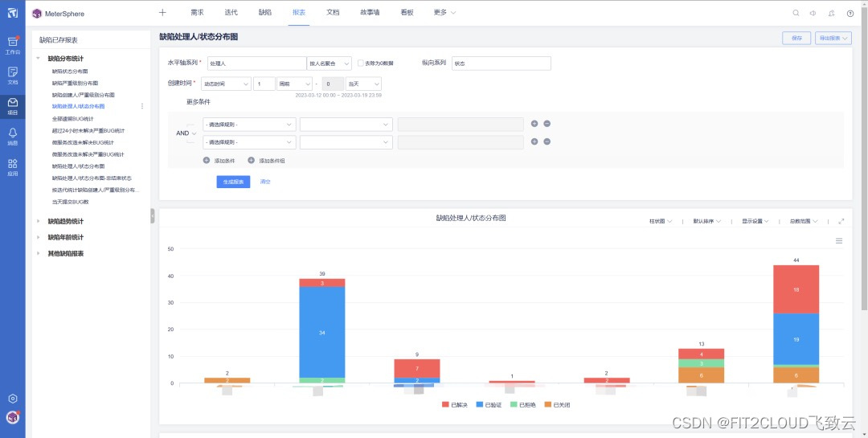Expand the chart to fullscreen

point(841,221)
